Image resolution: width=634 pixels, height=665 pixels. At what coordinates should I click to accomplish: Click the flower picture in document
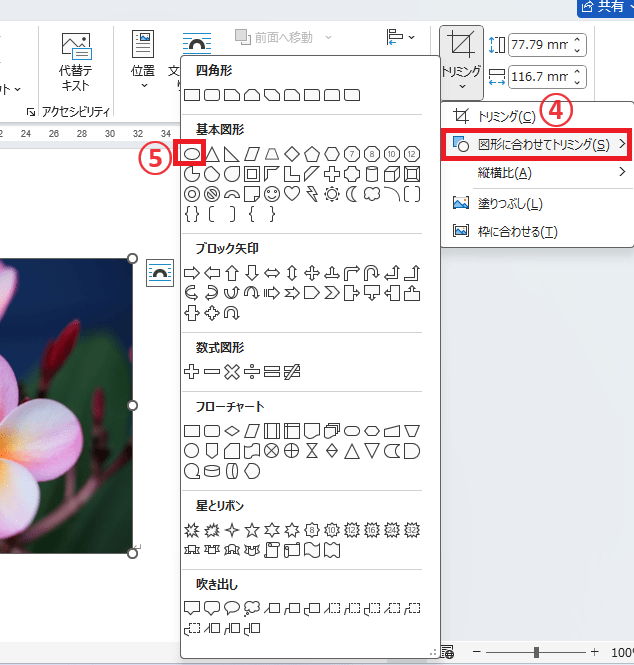point(66,406)
